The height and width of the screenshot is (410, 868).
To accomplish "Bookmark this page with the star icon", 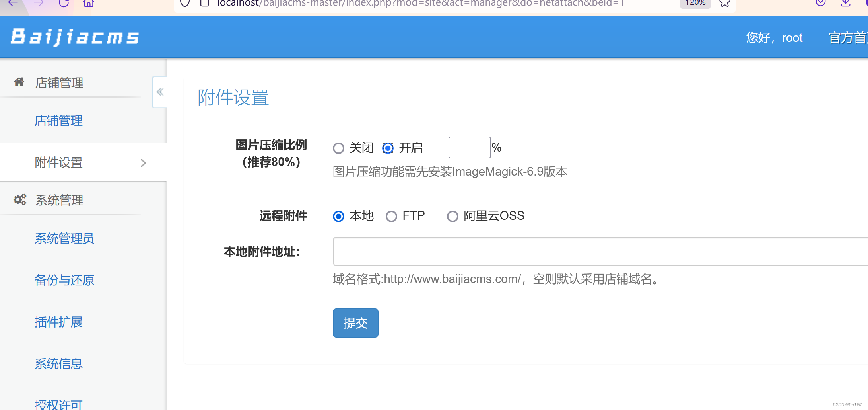I will click(724, 3).
